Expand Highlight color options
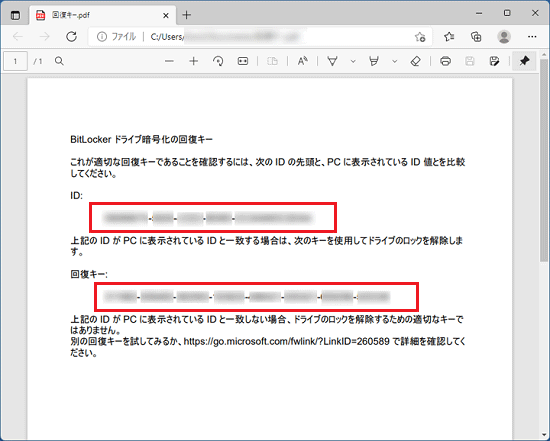Viewport: 550px width, 441px height. (x=395, y=61)
